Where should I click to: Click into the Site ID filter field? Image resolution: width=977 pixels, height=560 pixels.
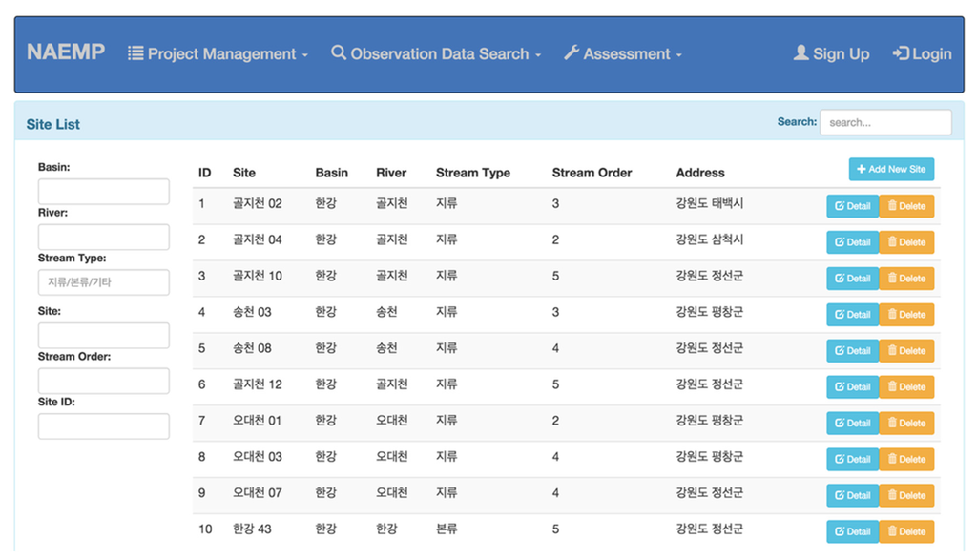(104, 426)
